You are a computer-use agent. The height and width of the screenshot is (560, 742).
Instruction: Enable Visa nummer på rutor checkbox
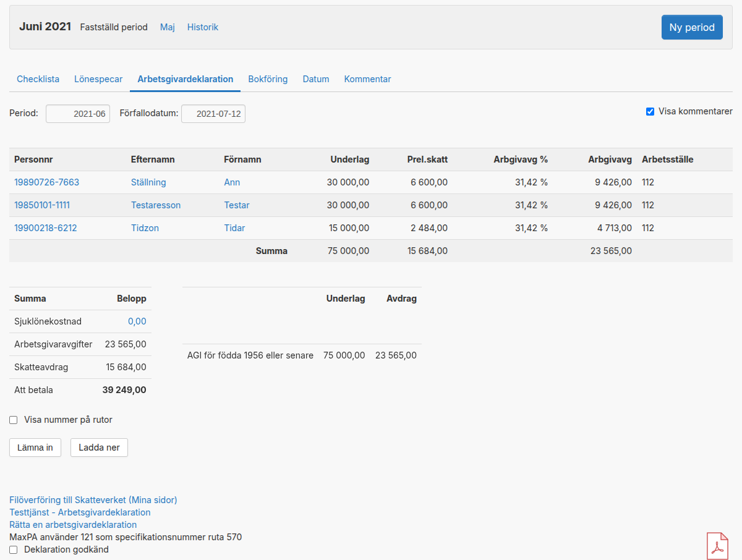pos(14,420)
